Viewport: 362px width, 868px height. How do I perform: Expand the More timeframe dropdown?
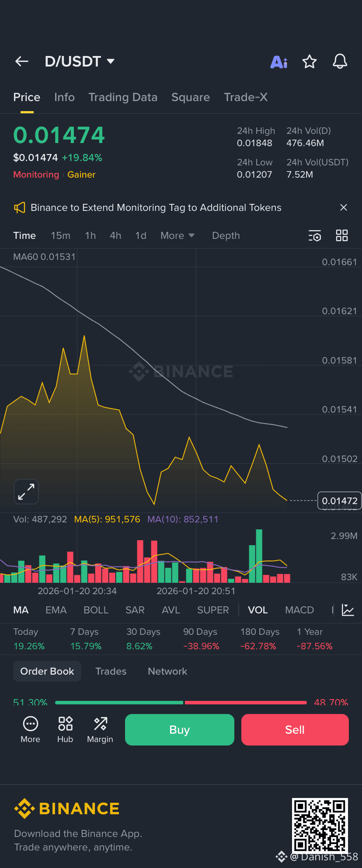(x=177, y=235)
